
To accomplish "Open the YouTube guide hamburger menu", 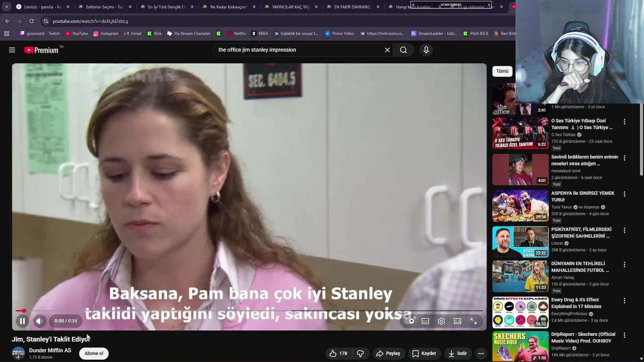I will 12,50.
